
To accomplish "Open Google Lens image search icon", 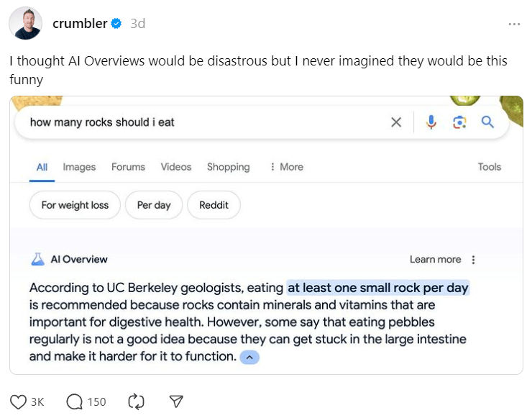I will tap(459, 122).
